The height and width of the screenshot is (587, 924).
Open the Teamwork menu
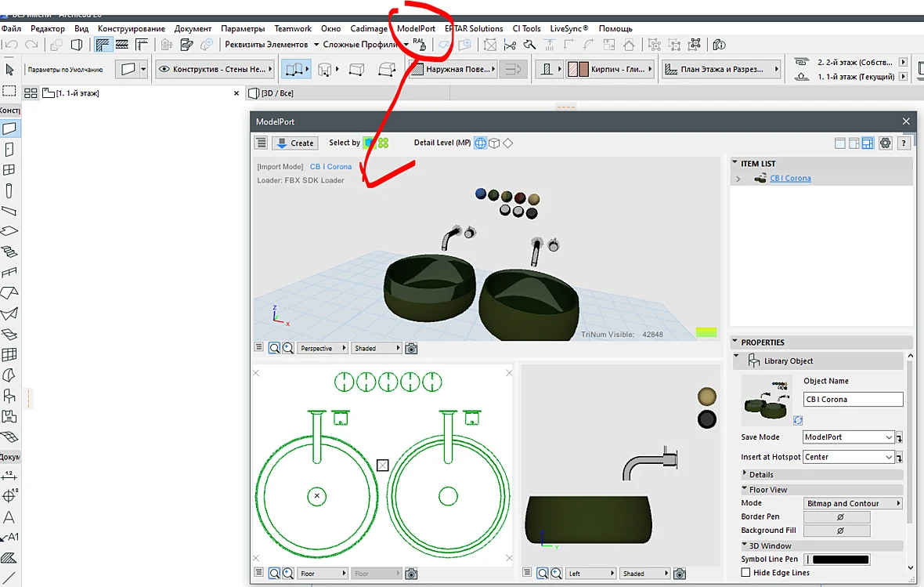(293, 28)
